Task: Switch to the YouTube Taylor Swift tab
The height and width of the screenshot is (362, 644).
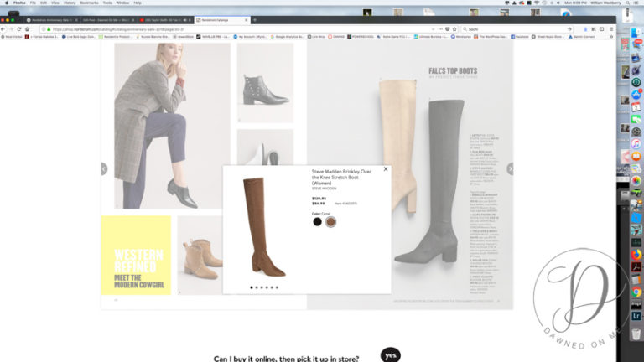Action: [x=165, y=20]
